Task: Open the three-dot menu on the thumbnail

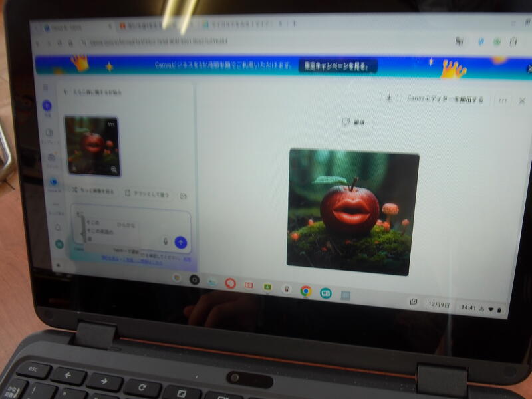Action: coord(111,125)
